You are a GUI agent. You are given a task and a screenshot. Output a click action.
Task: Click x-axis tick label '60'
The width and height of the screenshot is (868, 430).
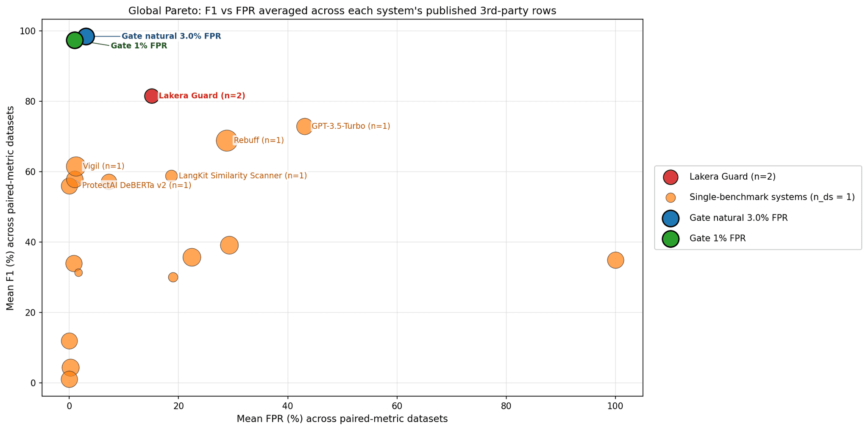[x=397, y=406]
